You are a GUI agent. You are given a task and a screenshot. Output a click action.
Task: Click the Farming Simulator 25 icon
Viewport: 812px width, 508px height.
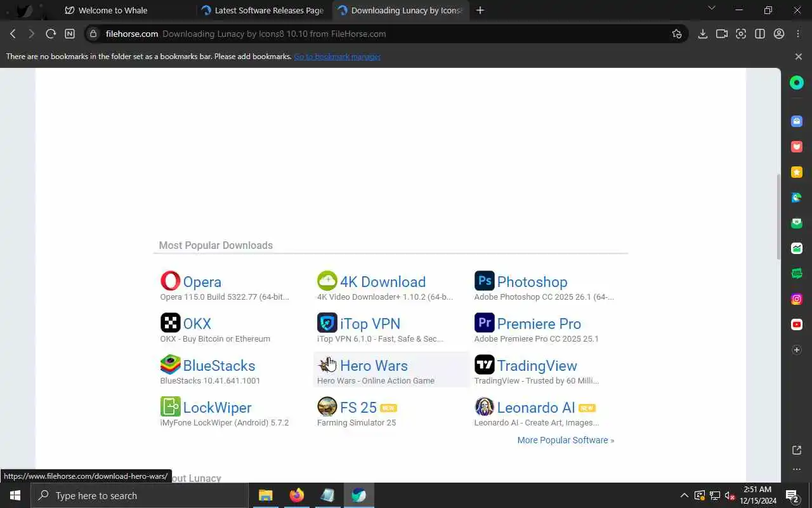[x=327, y=406]
